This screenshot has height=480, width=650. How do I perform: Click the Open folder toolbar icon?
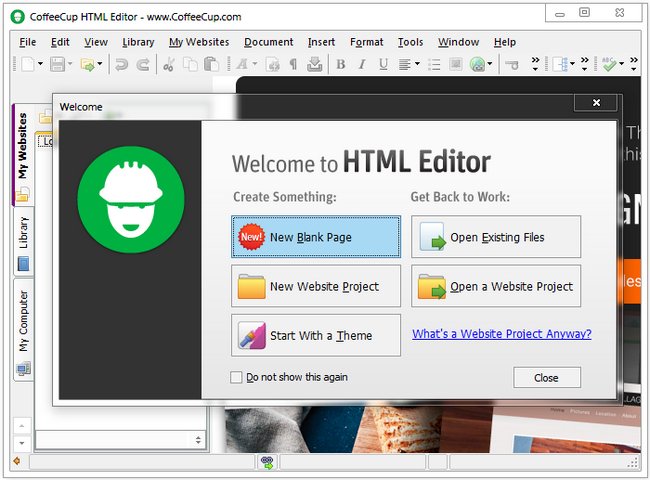coord(87,64)
